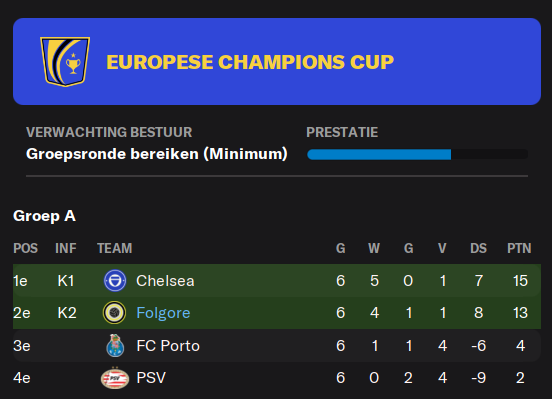This screenshot has width=552, height=399.
Task: Click the K1 info marker for Chelsea
Action: tap(66, 281)
